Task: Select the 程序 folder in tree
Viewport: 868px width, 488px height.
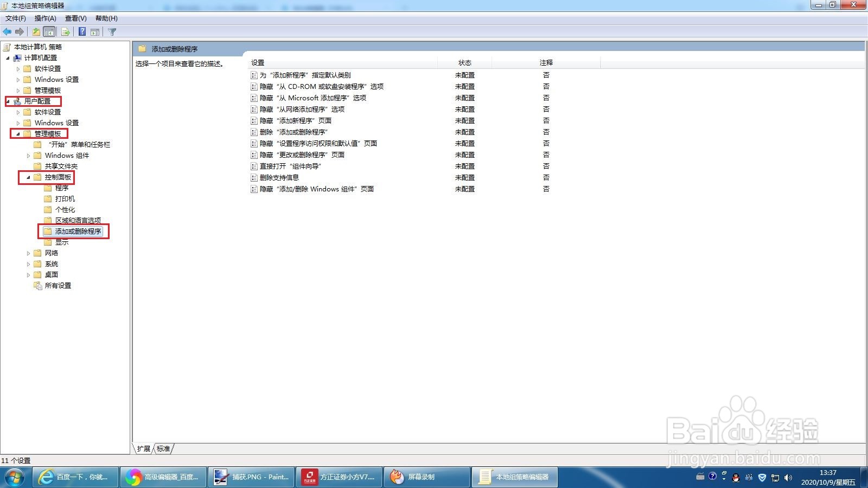Action: pyautogui.click(x=62, y=188)
